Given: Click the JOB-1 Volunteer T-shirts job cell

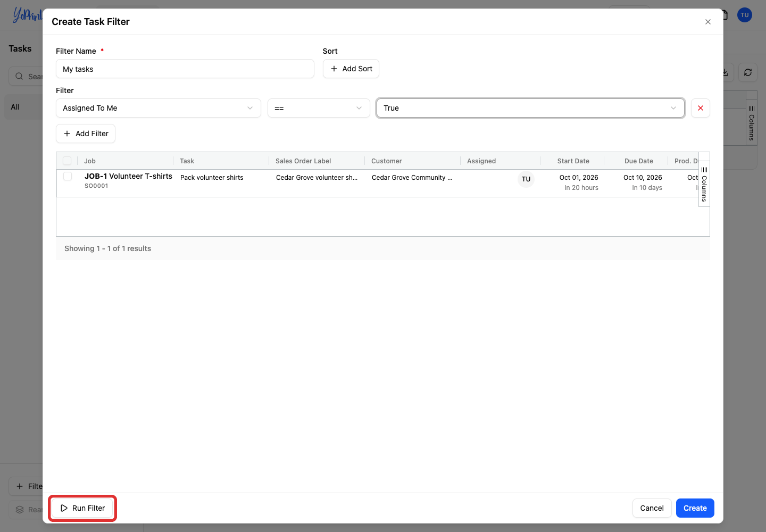Looking at the screenshot, I should click(128, 176).
